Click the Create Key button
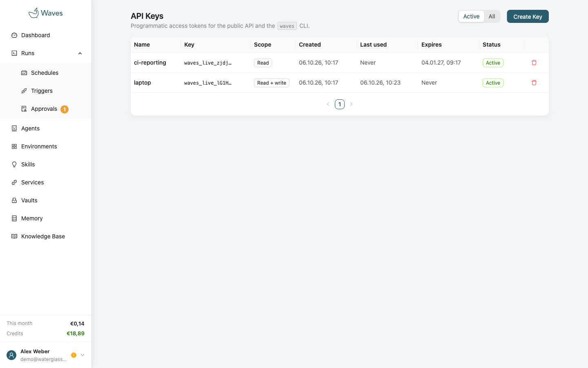Screen dimensions: 588x368 pyautogui.click(x=528, y=16)
